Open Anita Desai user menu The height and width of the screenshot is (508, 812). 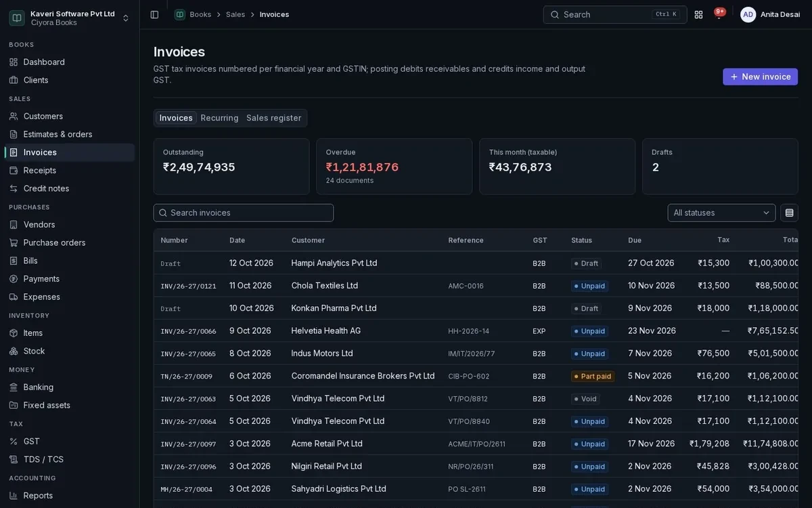pos(770,14)
